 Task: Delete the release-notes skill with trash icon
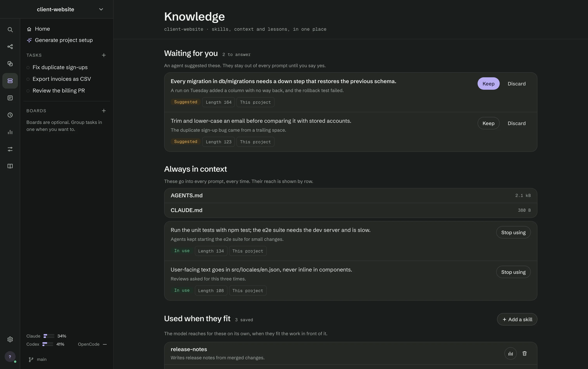pos(524,353)
